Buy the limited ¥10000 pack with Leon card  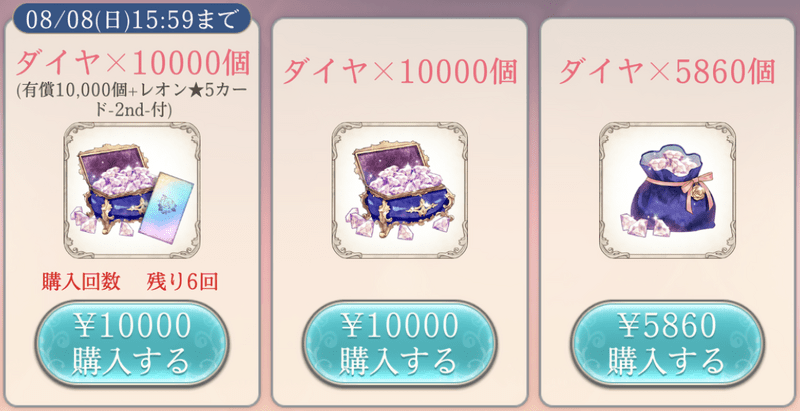132,344
